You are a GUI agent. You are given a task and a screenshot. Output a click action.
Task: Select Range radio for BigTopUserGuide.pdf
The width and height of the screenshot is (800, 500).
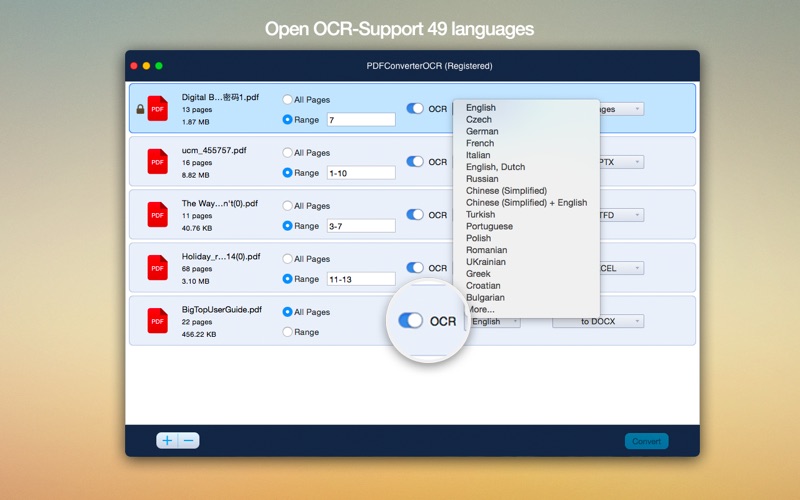[287, 332]
